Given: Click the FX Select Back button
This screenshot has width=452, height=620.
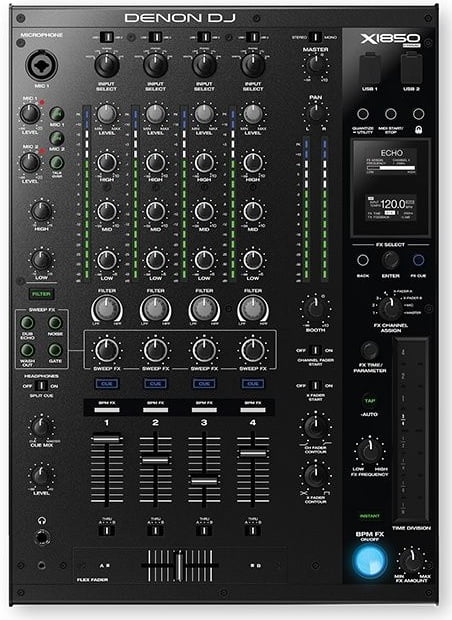Looking at the screenshot, I should click(363, 260).
